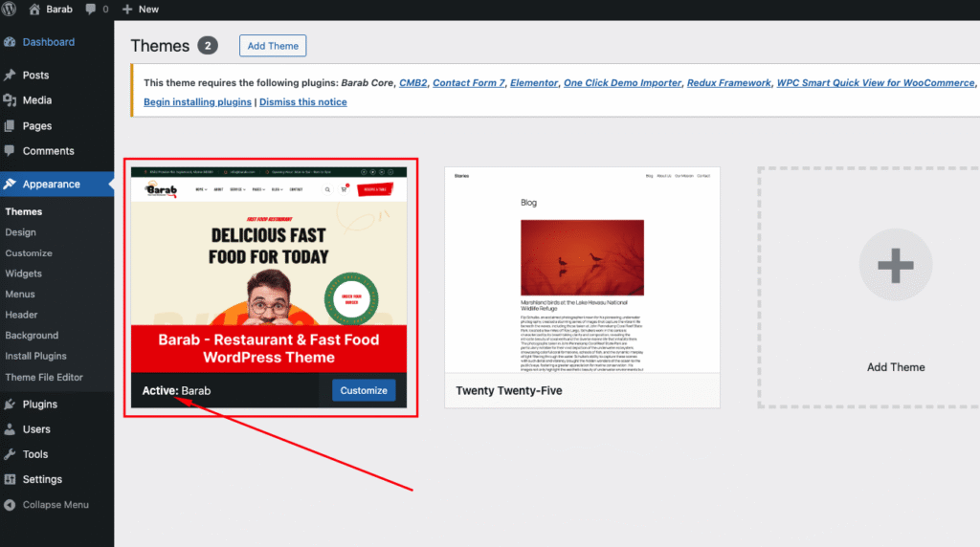Click the plus icon next to New
The height and width of the screenshot is (547, 980).
click(127, 10)
